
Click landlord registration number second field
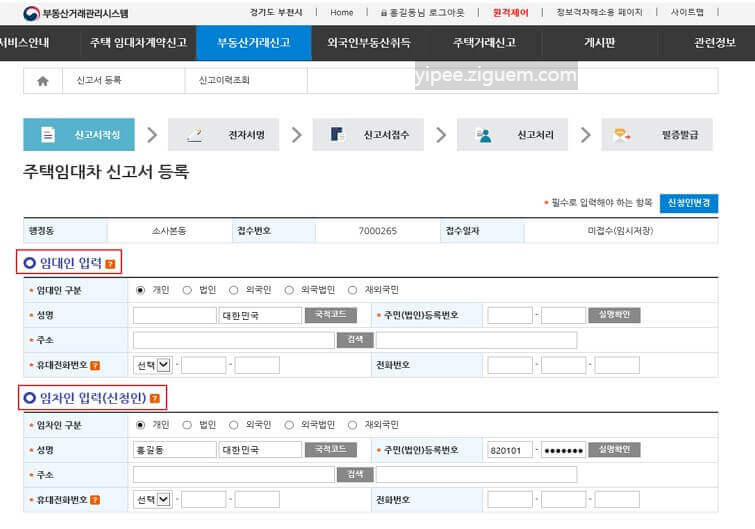[563, 315]
